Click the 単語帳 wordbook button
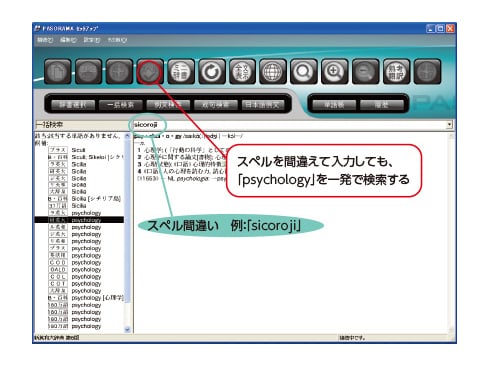 [334, 105]
